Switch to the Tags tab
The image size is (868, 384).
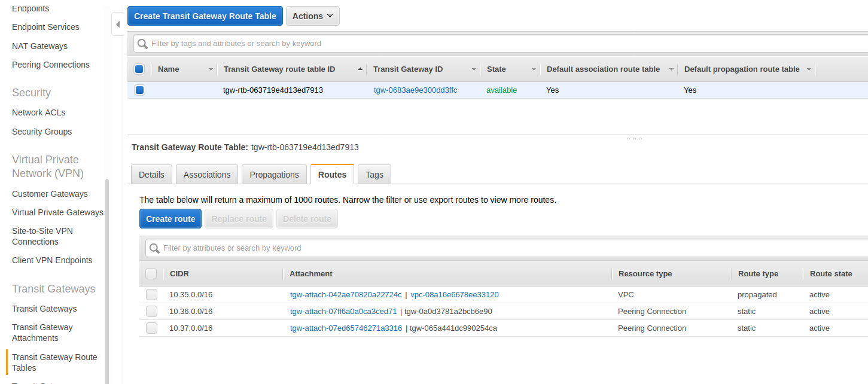374,175
